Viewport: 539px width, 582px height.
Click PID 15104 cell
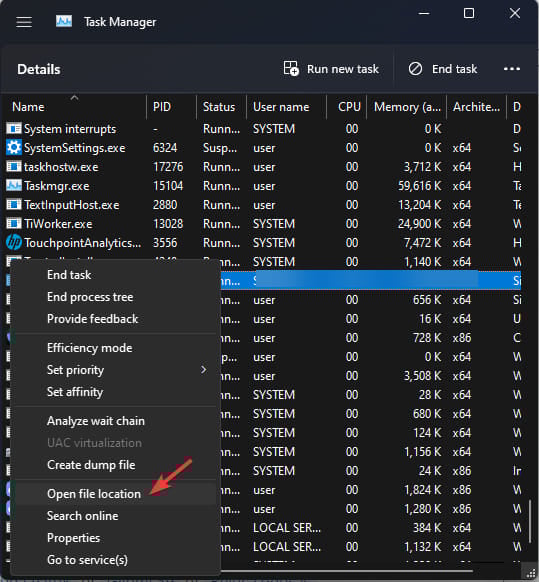click(x=168, y=186)
